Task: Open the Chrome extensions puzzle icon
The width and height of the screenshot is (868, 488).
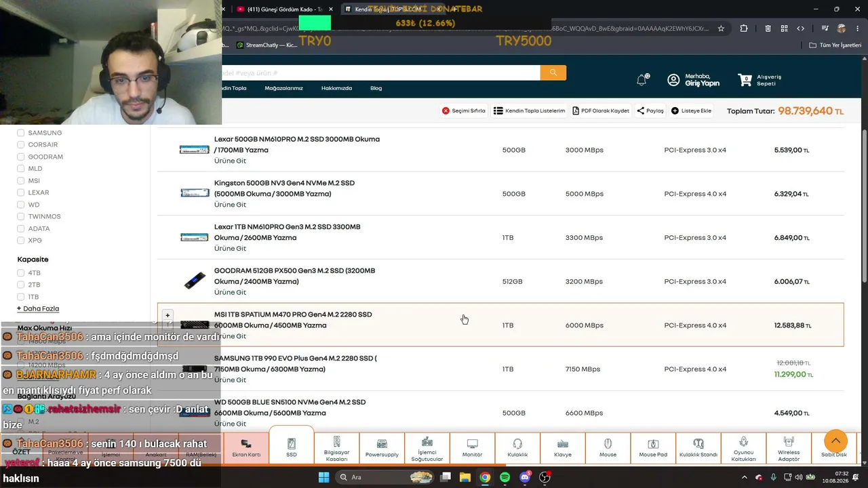Action: tap(744, 28)
